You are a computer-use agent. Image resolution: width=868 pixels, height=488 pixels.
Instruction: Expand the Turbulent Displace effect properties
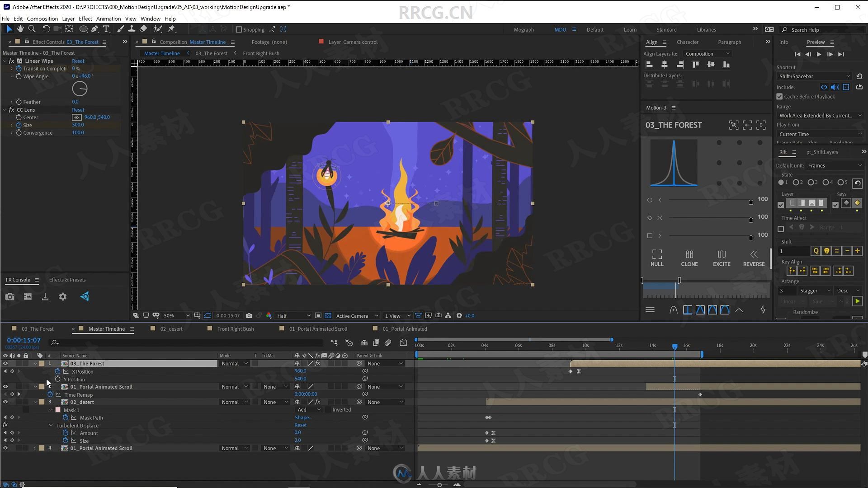pos(51,425)
